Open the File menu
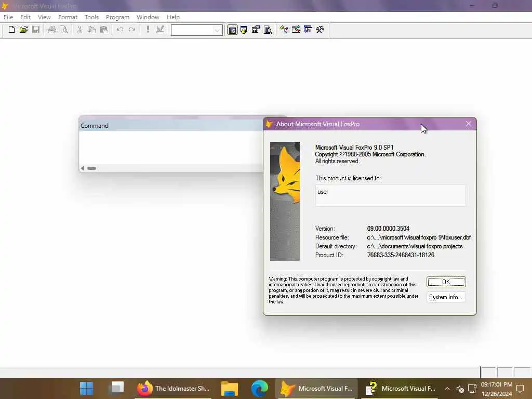Screen dimensions: 532x399 click(x=8, y=17)
